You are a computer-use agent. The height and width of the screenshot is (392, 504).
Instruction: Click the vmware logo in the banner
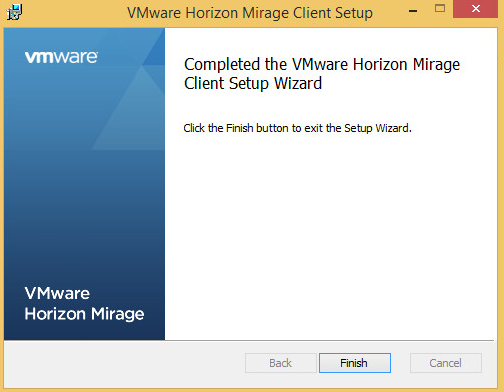click(61, 57)
